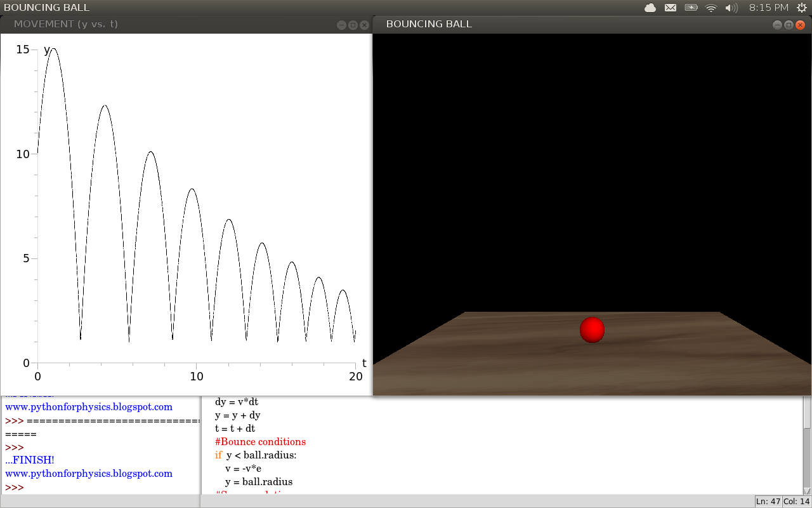
Task: Open the blogspot link below FINISH message
Action: tap(89, 473)
